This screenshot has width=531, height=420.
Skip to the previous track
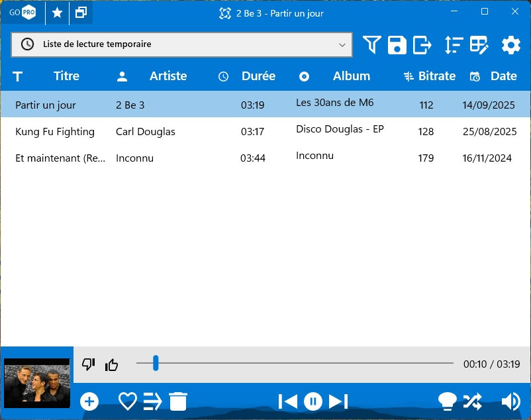point(288,401)
